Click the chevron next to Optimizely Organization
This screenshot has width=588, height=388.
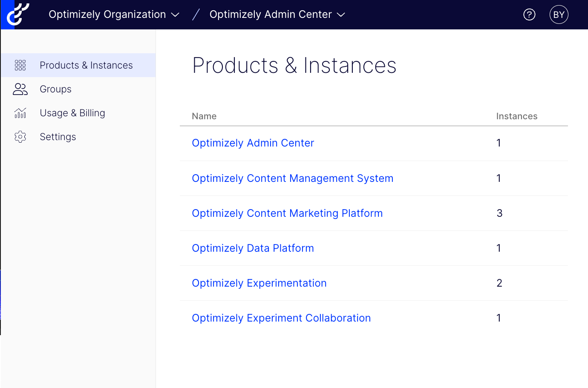(175, 14)
